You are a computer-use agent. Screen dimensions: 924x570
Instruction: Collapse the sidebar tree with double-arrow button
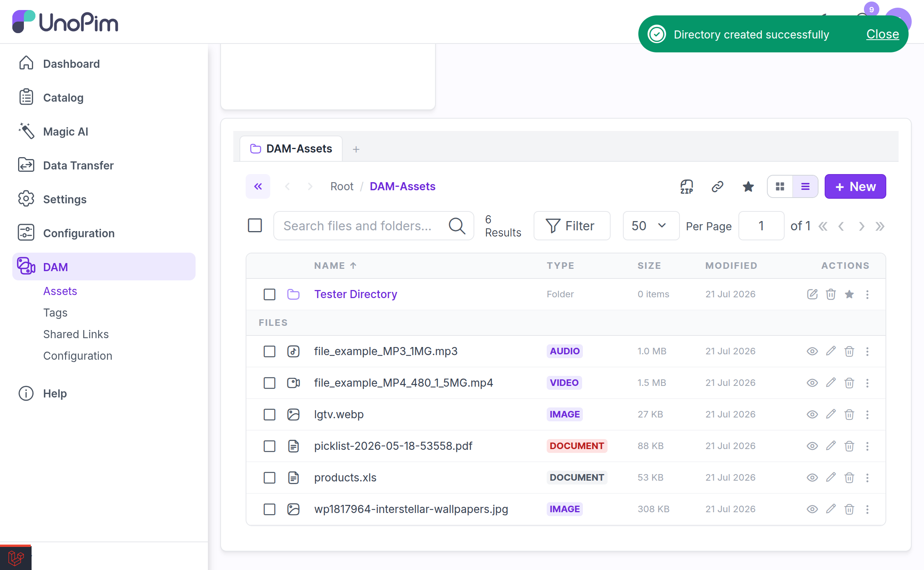point(258,187)
